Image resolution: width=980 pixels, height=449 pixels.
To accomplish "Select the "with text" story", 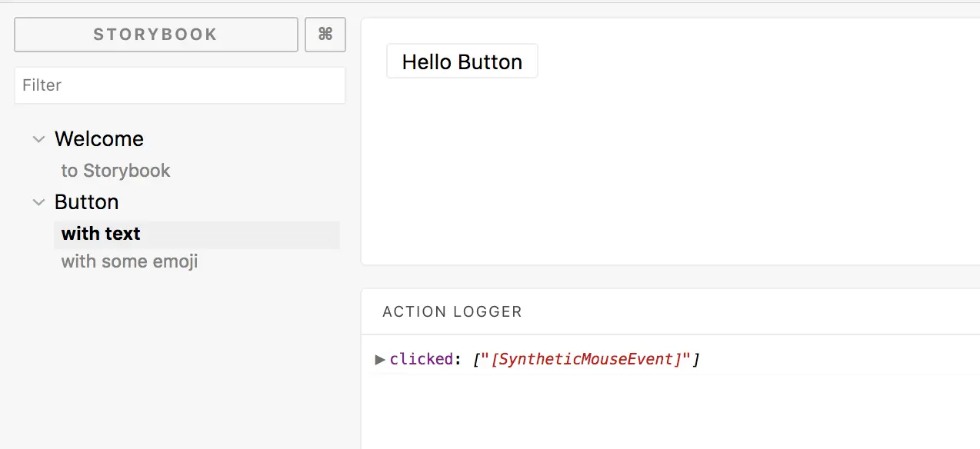I will (101, 234).
